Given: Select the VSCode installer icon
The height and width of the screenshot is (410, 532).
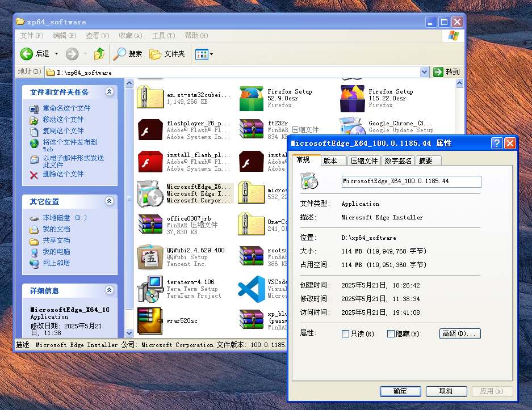Looking at the screenshot, I should [x=252, y=289].
